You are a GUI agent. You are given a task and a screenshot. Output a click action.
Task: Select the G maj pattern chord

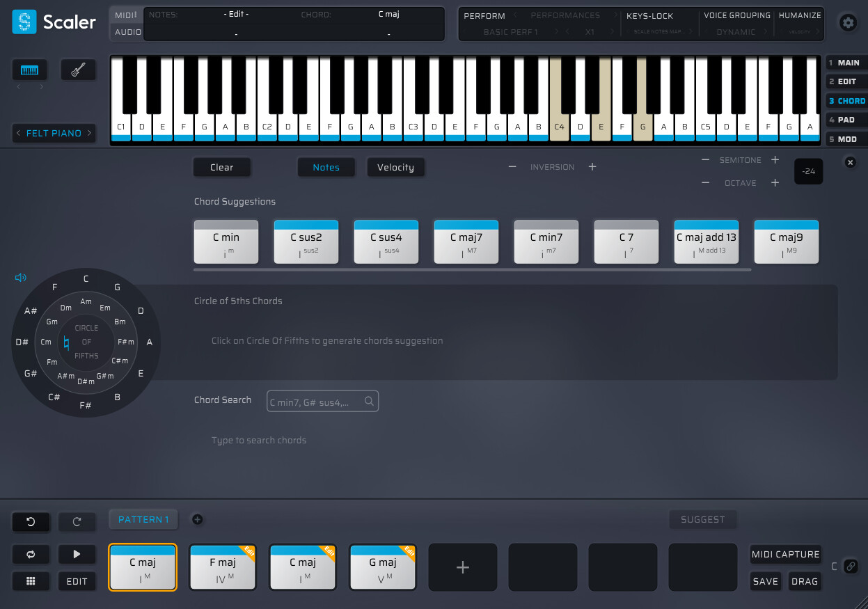[x=383, y=567]
